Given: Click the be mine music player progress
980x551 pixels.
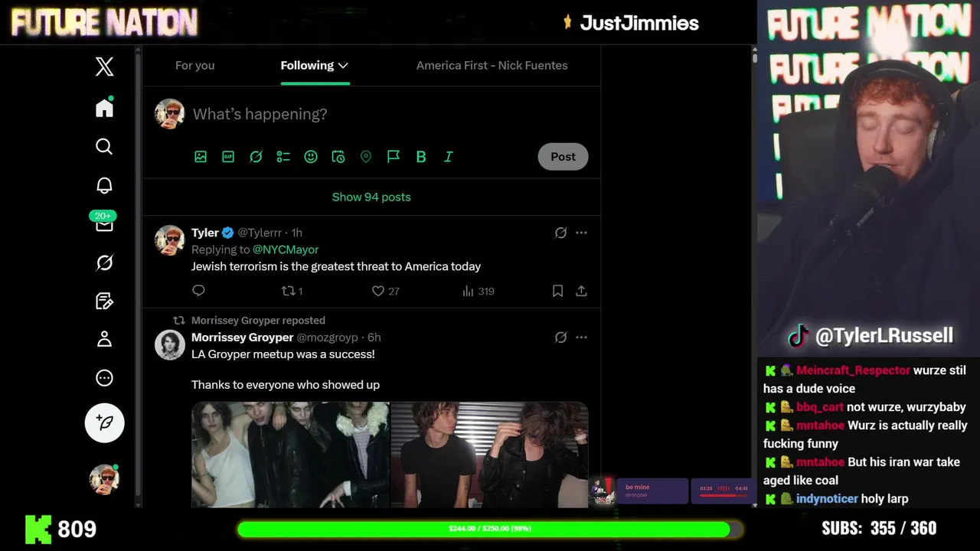Looking at the screenshot, I should [724, 496].
